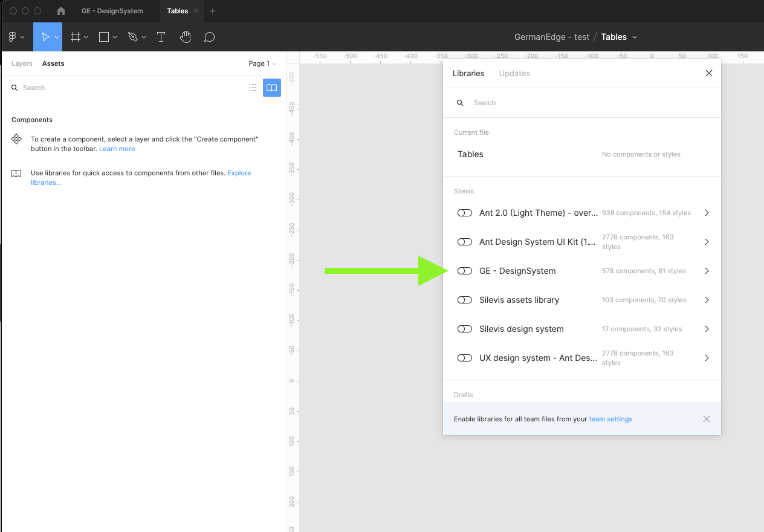This screenshot has width=764, height=532.
Task: Open the Tables file name dropdown
Action: pos(619,37)
